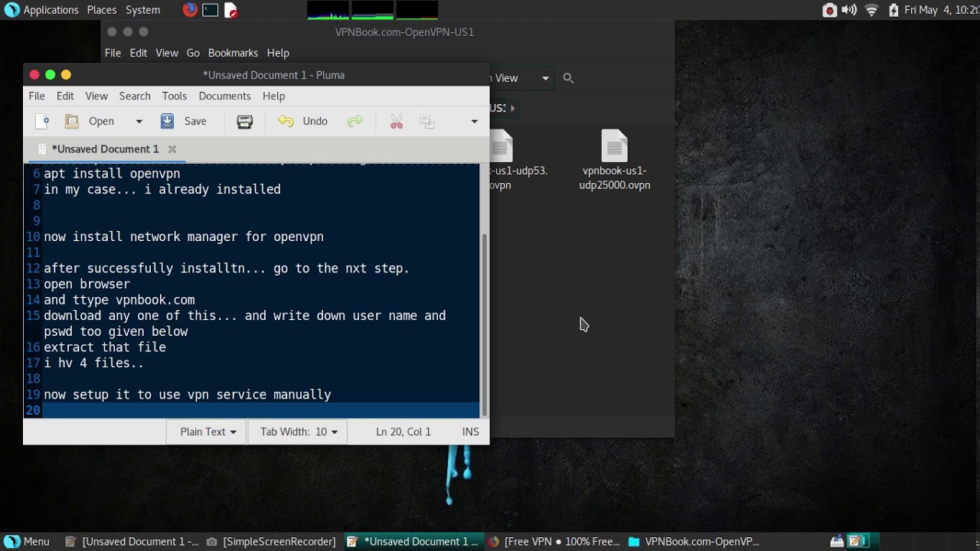Click the date and time in panel
Image resolution: width=980 pixels, height=551 pixels.
pyautogui.click(x=942, y=10)
